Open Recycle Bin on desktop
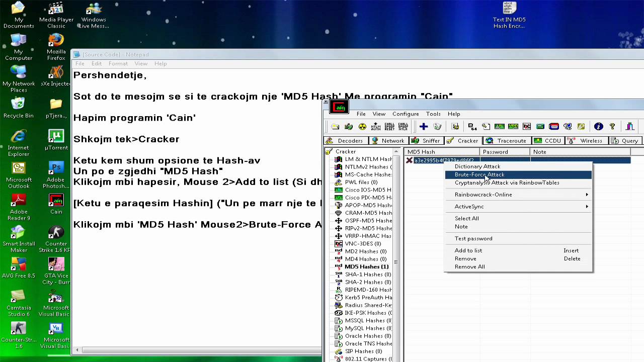644x362 pixels. click(x=19, y=108)
